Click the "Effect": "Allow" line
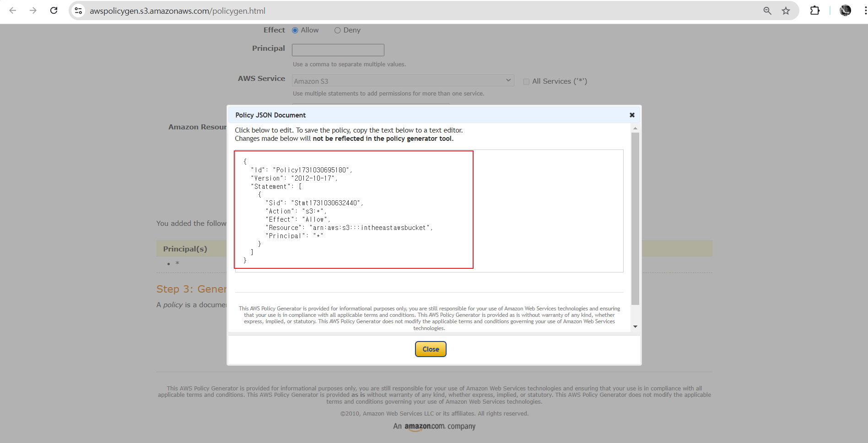The width and height of the screenshot is (868, 443). (x=297, y=219)
